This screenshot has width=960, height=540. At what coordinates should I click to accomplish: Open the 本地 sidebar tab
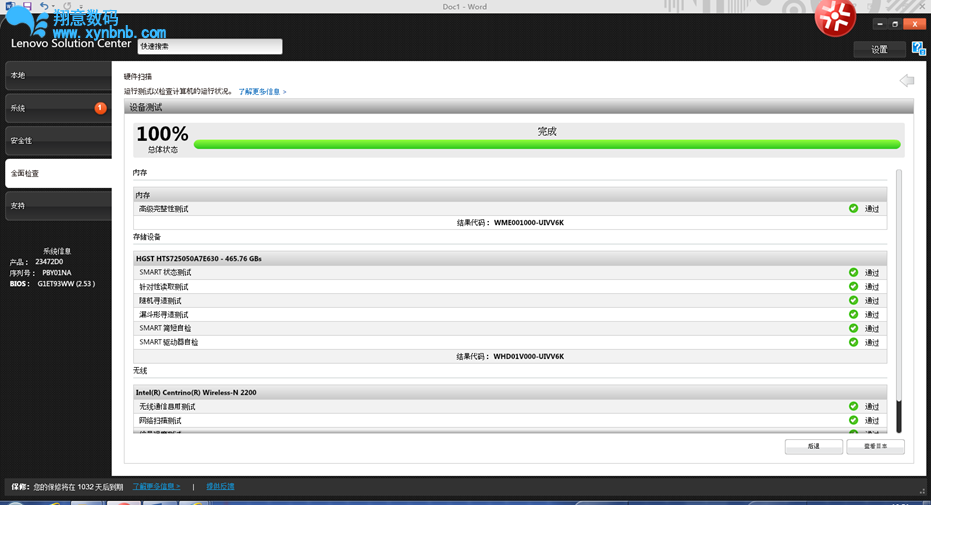click(x=58, y=75)
